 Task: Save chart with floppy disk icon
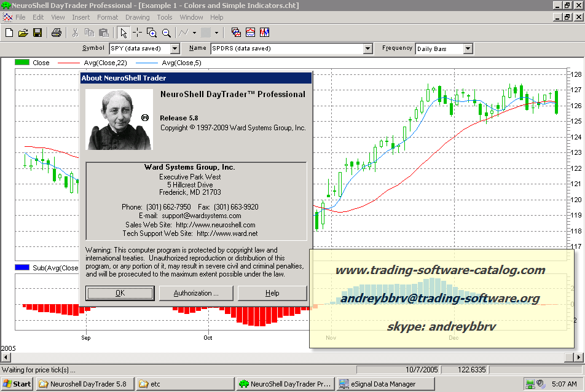point(37,33)
